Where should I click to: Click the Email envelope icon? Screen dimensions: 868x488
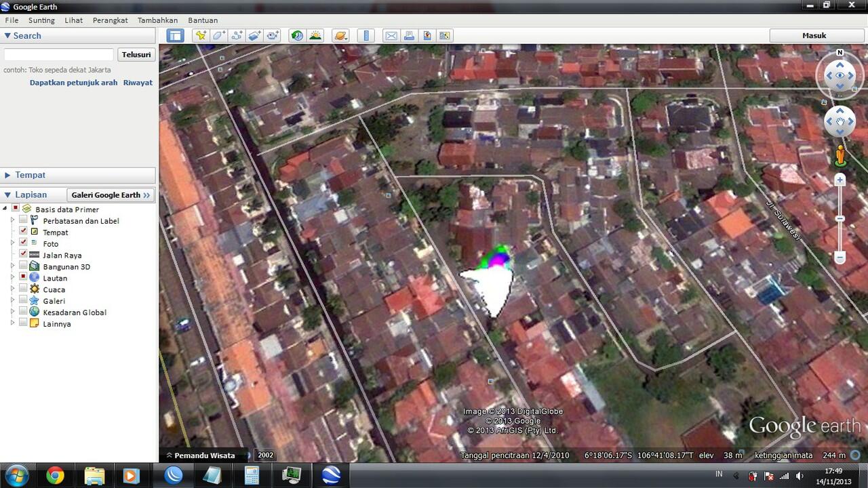click(x=391, y=36)
